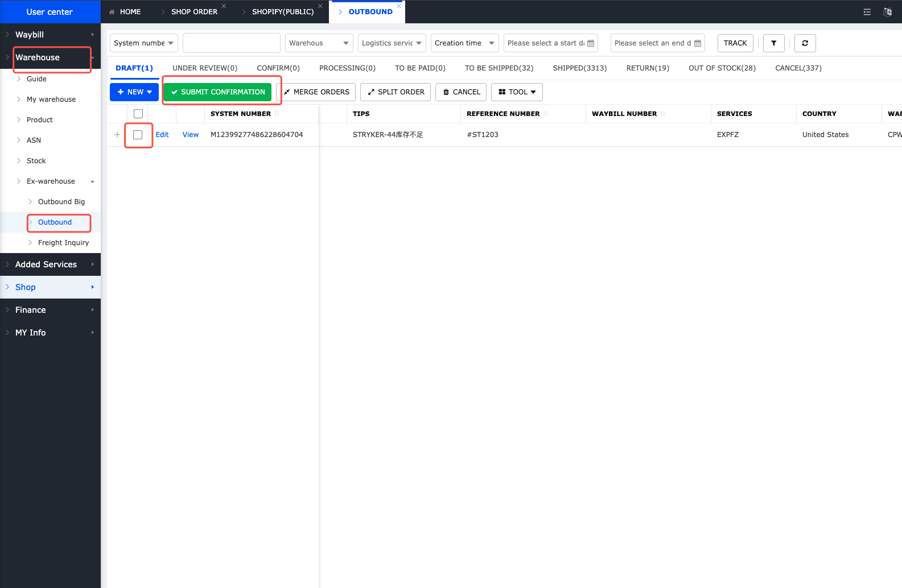The height and width of the screenshot is (588, 902).
Task: Click the TRACK button
Action: click(735, 43)
